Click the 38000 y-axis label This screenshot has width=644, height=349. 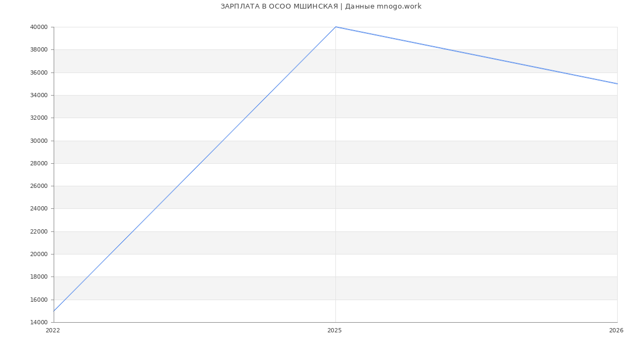click(39, 50)
